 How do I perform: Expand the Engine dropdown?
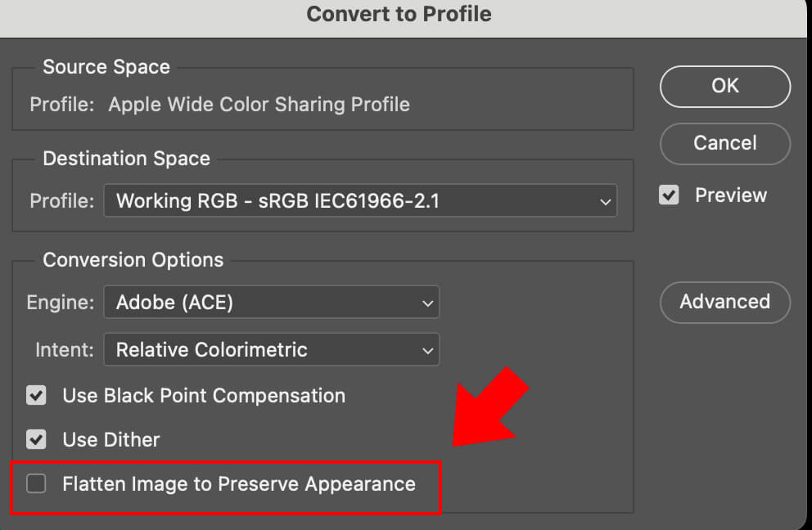click(x=271, y=302)
